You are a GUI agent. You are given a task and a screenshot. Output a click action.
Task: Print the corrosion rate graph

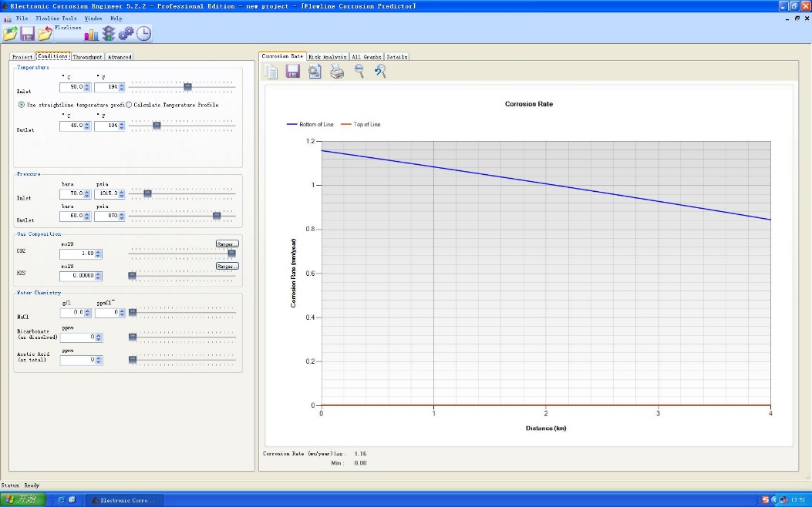pyautogui.click(x=337, y=72)
